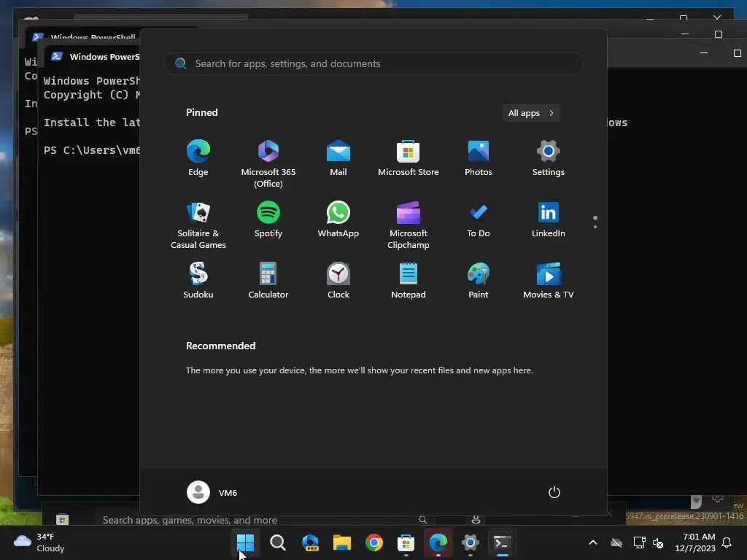Switch to Edge on the taskbar
The width and height of the screenshot is (747, 560).
click(x=438, y=542)
